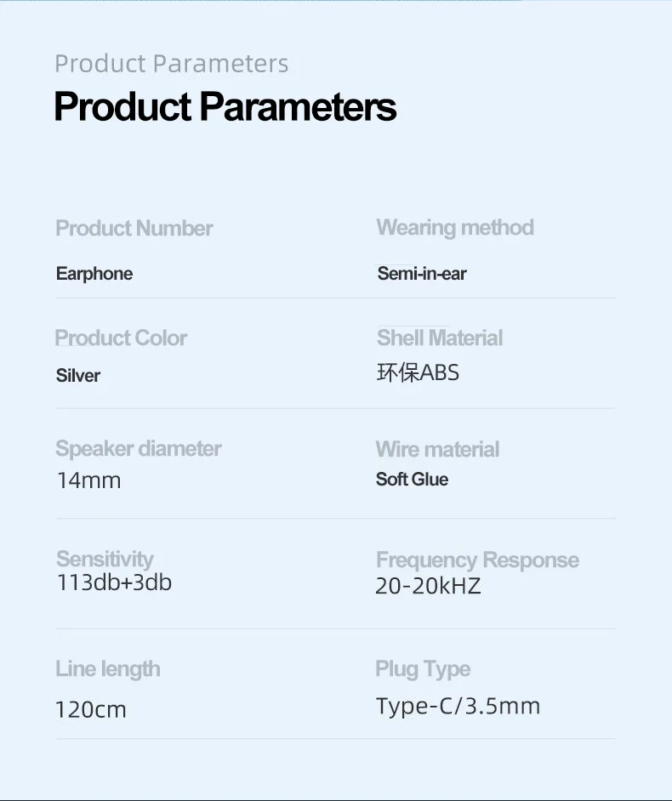Screen dimensions: 672x801
Task: Select the Frequency Response label
Action: point(477,560)
